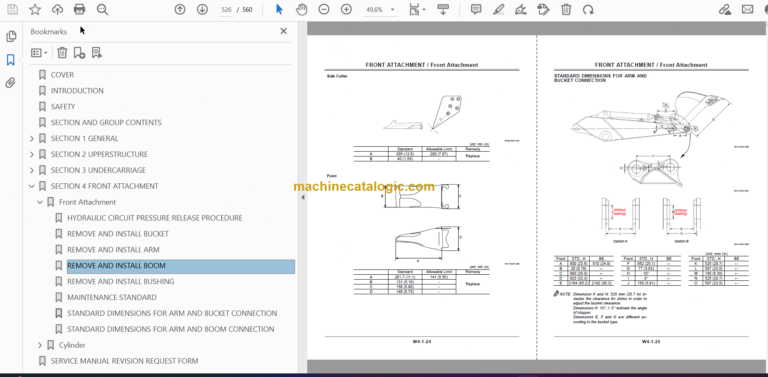This screenshot has height=377, width=768.
Task: Expand SECTION 3 UNDERCARRIAGE chevron
Action: tap(32, 170)
